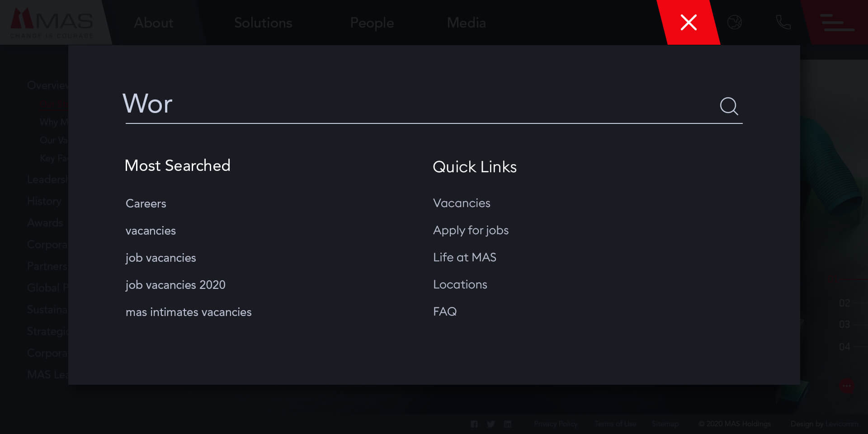Visit the Locations quick link

coord(460,284)
